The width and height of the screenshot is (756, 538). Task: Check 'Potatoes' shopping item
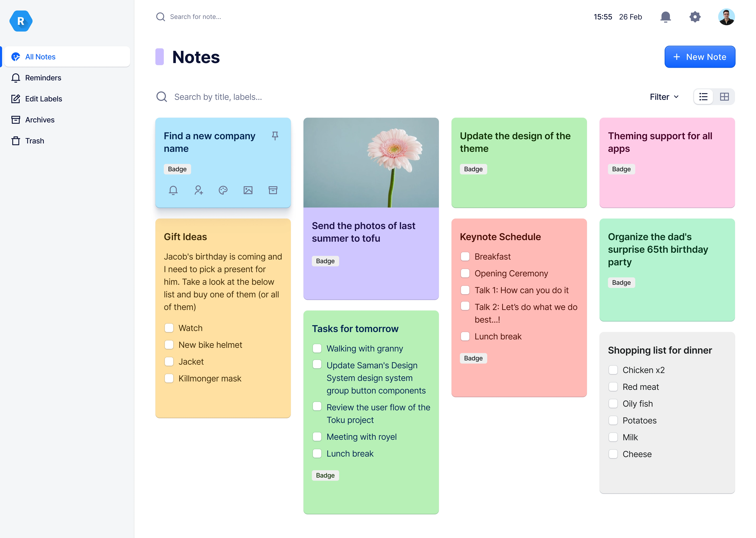tap(613, 420)
